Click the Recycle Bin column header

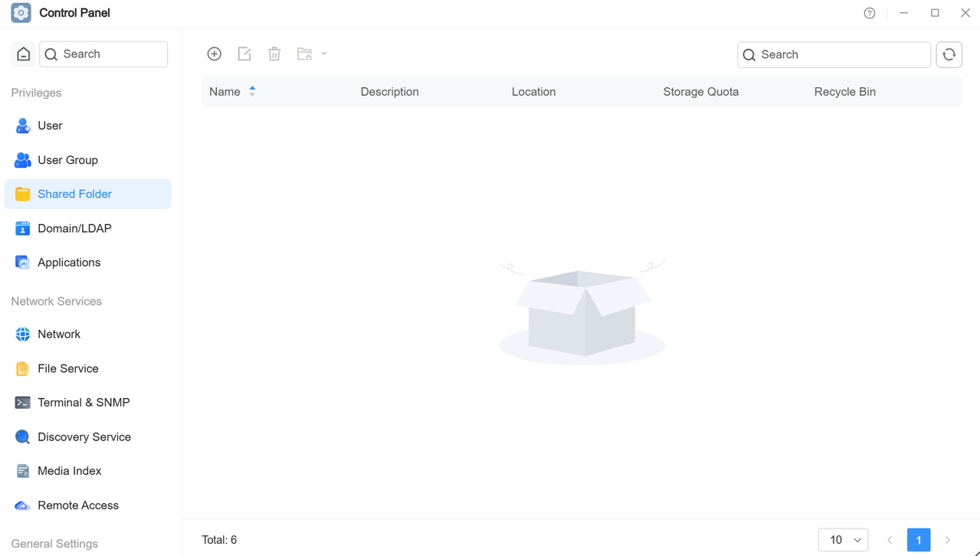pyautogui.click(x=844, y=92)
